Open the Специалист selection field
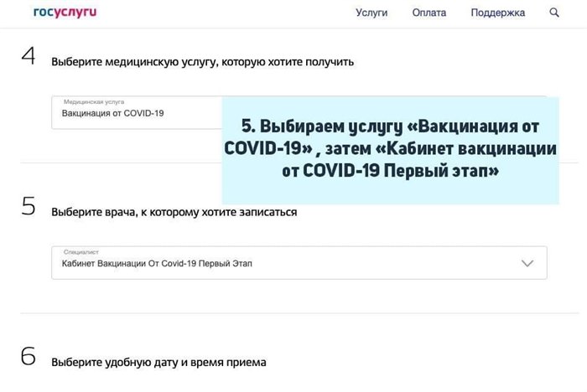Image resolution: width=587 pixels, height=392 pixels. click(x=285, y=262)
